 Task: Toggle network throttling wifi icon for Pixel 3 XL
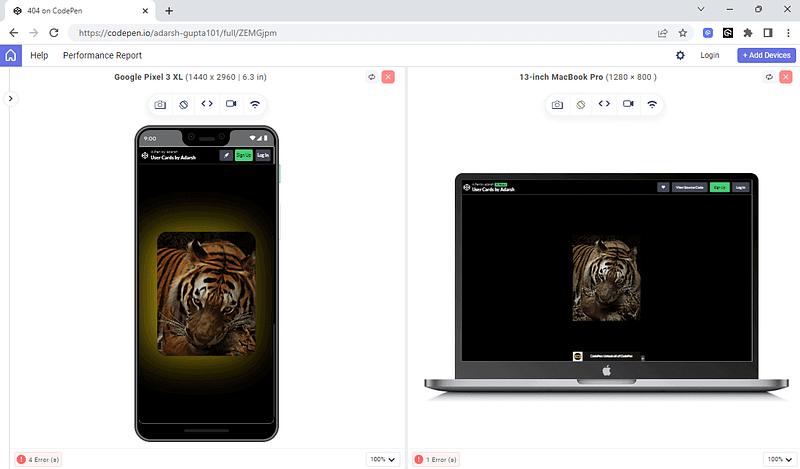[x=255, y=105]
